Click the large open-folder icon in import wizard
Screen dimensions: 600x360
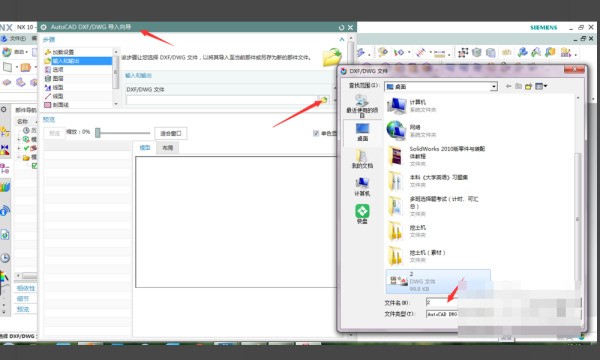[332, 57]
